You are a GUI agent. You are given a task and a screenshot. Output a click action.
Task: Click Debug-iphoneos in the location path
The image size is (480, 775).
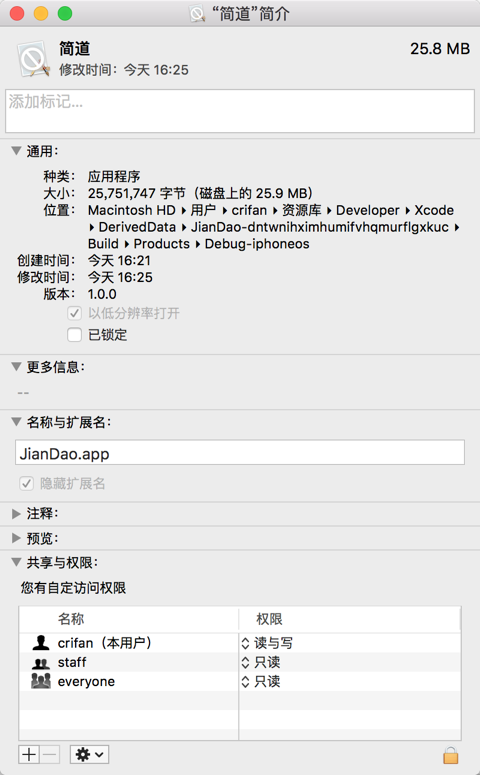tap(257, 244)
